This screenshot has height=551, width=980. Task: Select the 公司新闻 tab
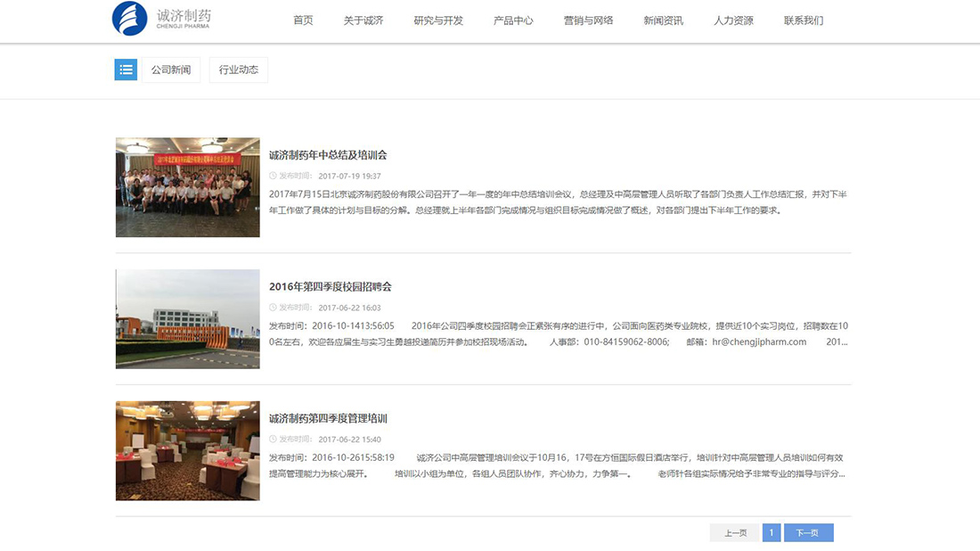(x=171, y=70)
